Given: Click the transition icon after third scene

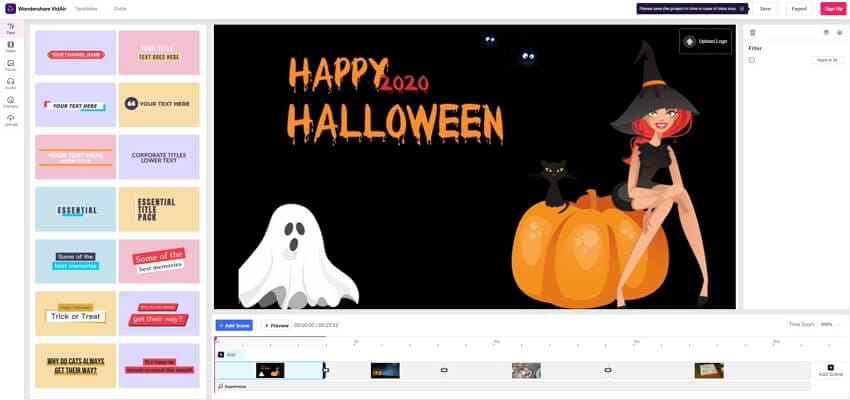Looking at the screenshot, I should [x=608, y=370].
